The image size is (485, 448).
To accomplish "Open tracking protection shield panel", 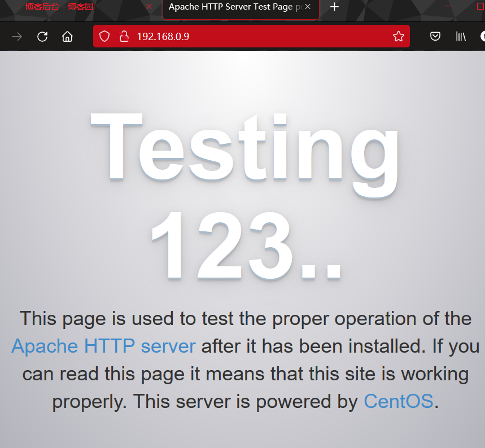I will tap(104, 36).
